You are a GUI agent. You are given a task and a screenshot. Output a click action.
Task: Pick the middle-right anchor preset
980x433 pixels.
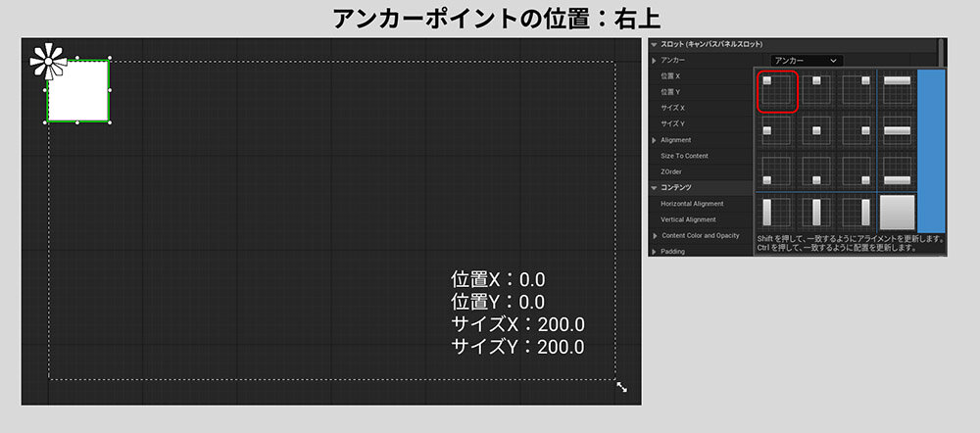tap(857, 131)
